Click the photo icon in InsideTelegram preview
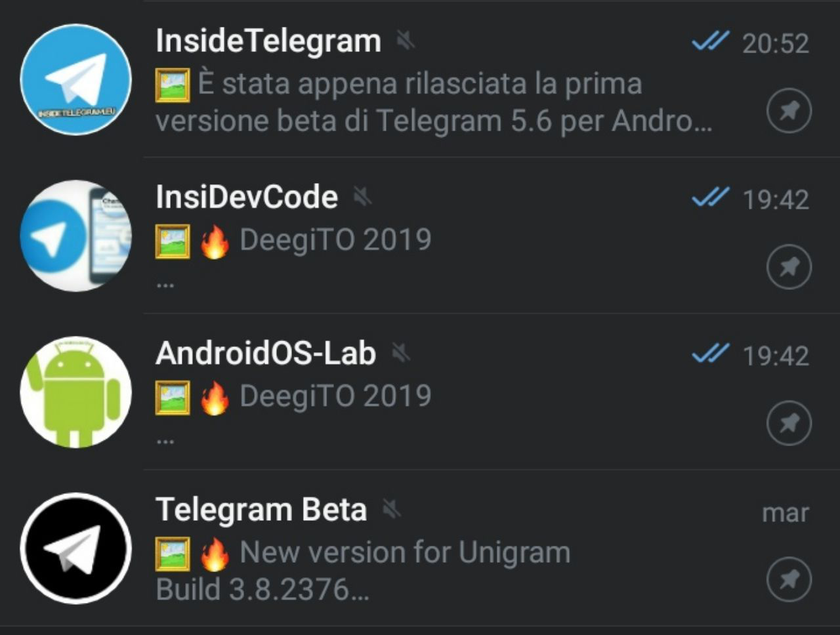 click(x=173, y=86)
